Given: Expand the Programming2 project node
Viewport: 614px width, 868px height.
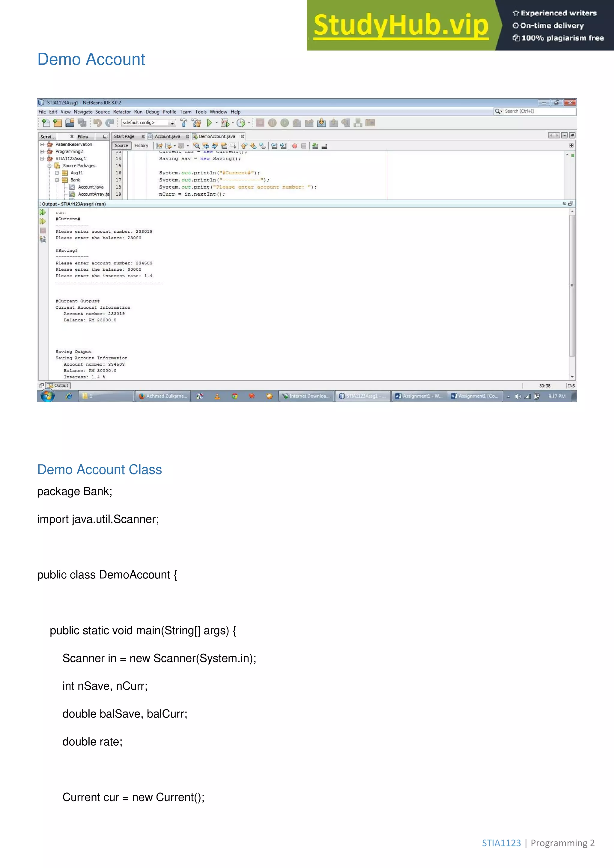Looking at the screenshot, I should [x=42, y=152].
